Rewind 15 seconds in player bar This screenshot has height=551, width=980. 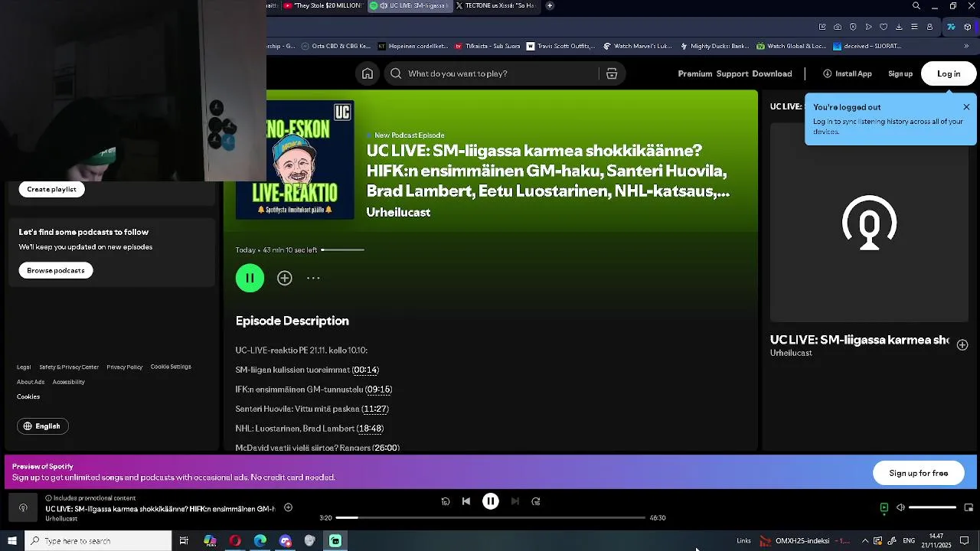tap(446, 501)
